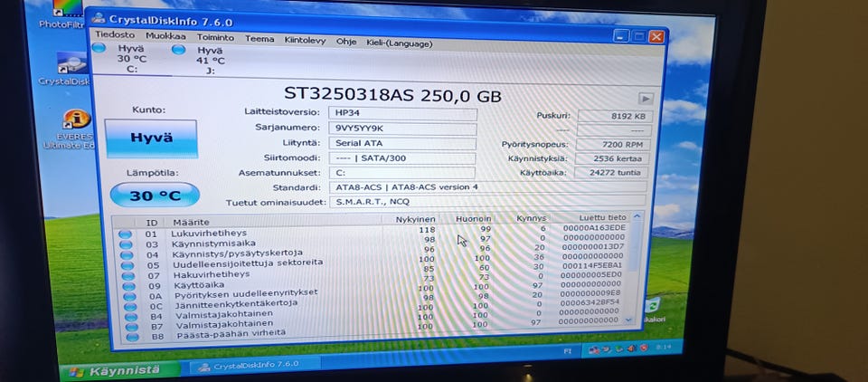The width and height of the screenshot is (868, 382).
Task: Open the Kiintolevy menu
Action: [x=305, y=40]
